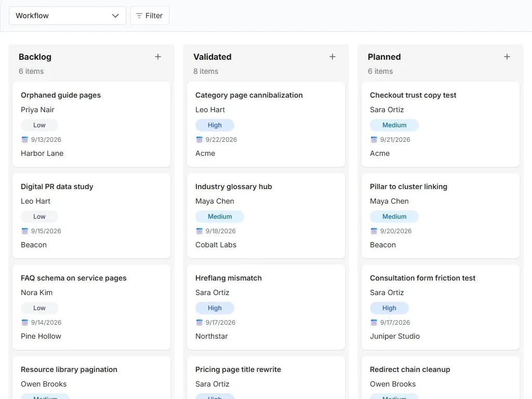The image size is (532, 399).
Task: Open Category page cannibalization card
Action: coord(266,124)
